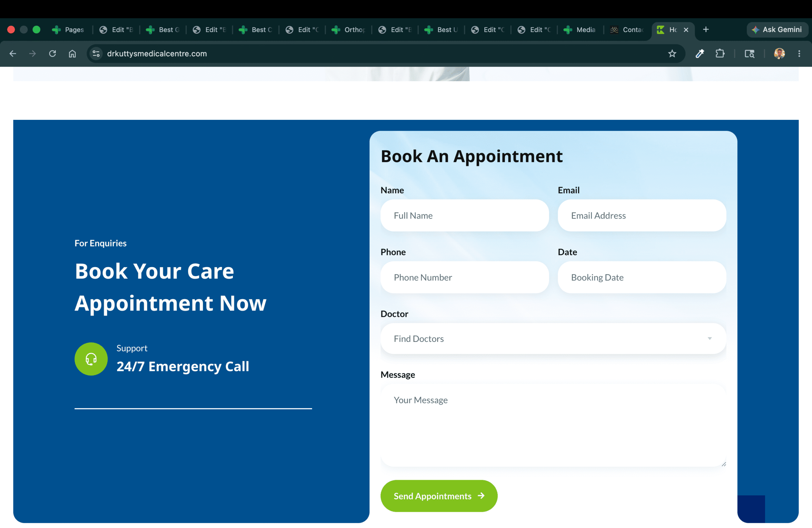Focus the Phone Number input field

pos(464,277)
